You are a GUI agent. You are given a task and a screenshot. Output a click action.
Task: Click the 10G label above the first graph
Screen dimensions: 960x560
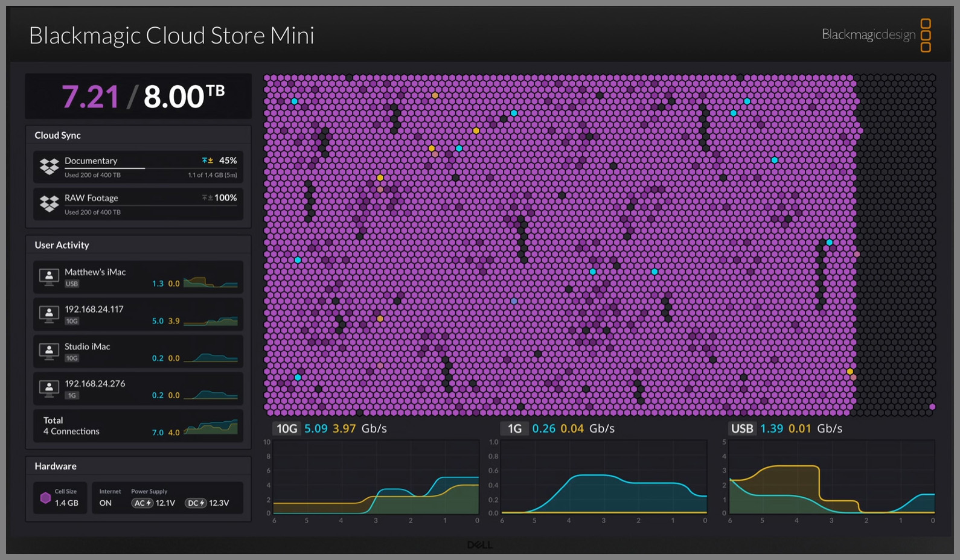287,428
